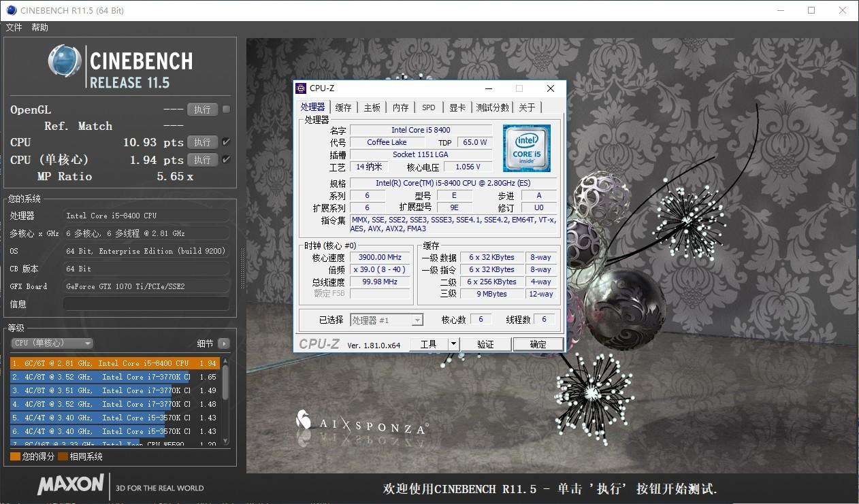Switch to the 内存 tab in CPU-Z
Image resolution: width=859 pixels, height=504 pixels.
tap(401, 107)
